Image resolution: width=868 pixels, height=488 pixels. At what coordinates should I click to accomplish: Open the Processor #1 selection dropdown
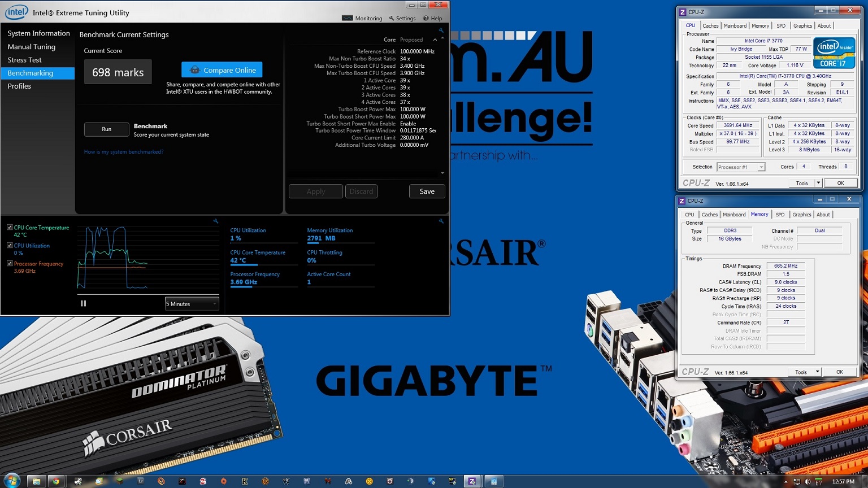click(741, 167)
